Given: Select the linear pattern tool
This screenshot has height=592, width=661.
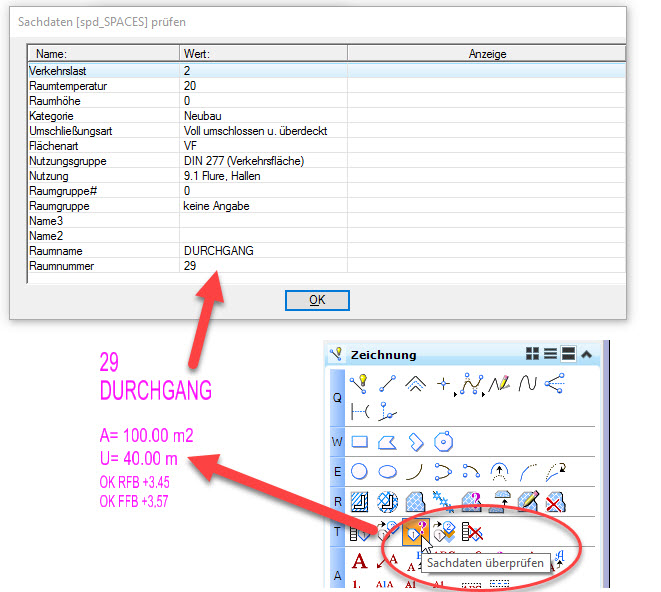Looking at the screenshot, I should (443, 502).
